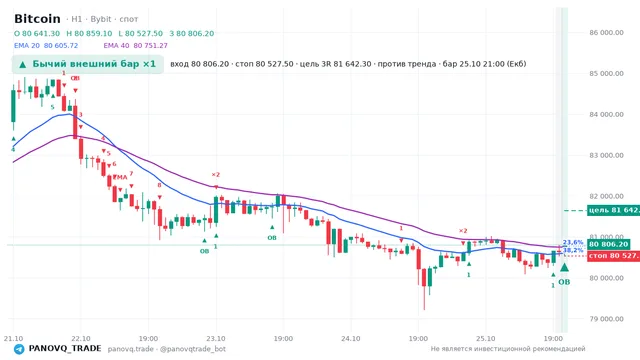Click the Не является инвестиционной рекомендацией disclaimer

pos(508,349)
